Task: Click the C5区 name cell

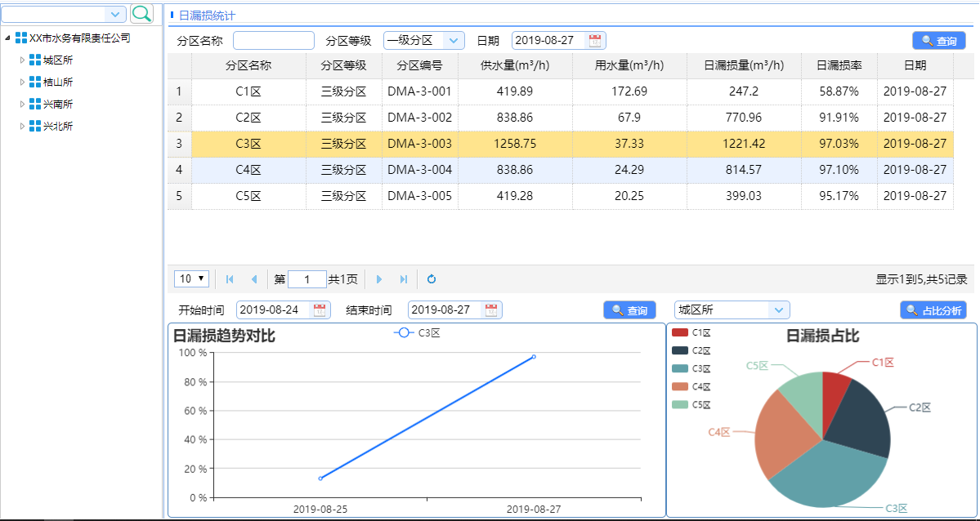Action: click(x=248, y=196)
